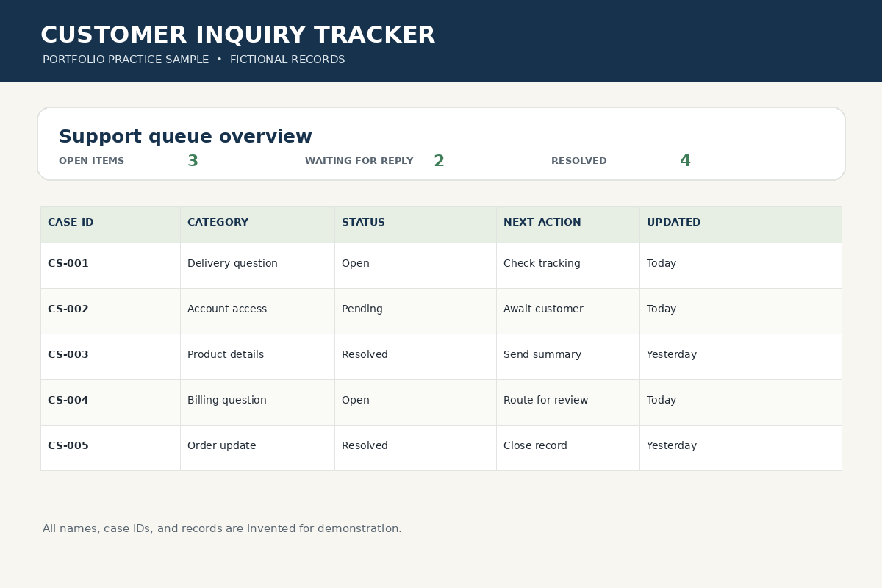Click the Billing question category cell
The image size is (882, 588).
pyautogui.click(x=257, y=402)
